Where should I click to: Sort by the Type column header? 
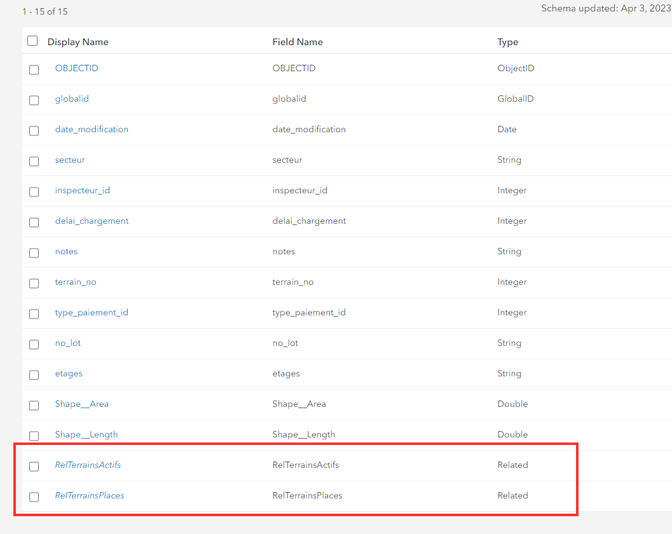(508, 42)
